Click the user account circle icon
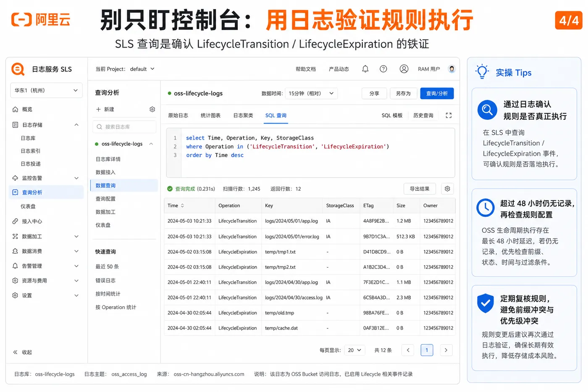 pos(404,69)
